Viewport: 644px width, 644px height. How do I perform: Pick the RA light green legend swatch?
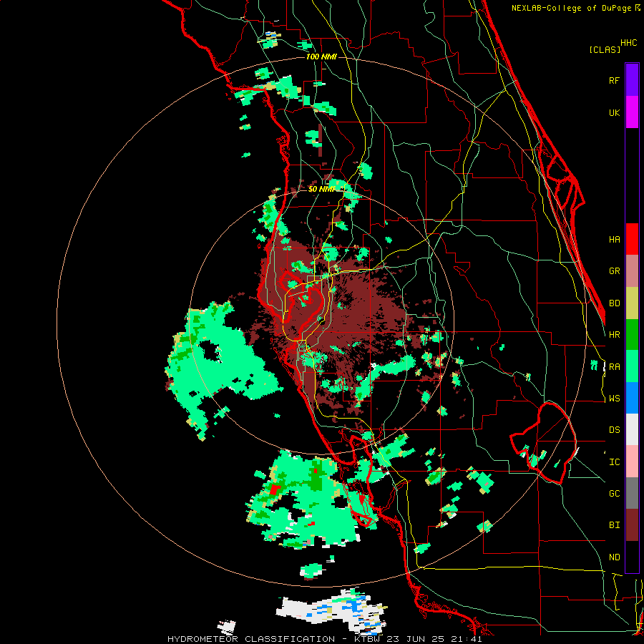pos(632,366)
